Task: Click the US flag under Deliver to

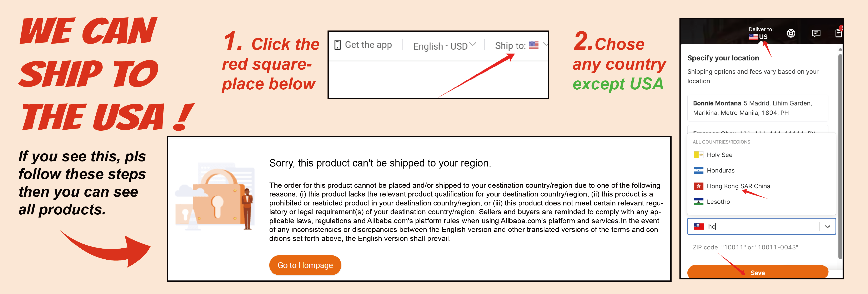Action: coord(753,37)
